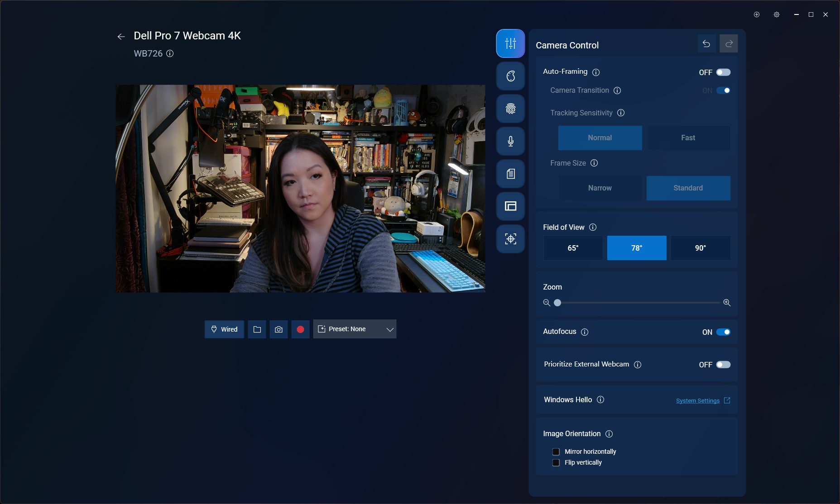Set Frame Size to Narrow
Image resolution: width=840 pixels, height=504 pixels.
600,188
